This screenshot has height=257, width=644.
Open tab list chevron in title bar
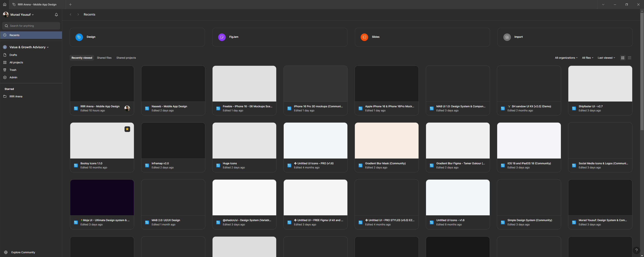pyautogui.click(x=603, y=4)
